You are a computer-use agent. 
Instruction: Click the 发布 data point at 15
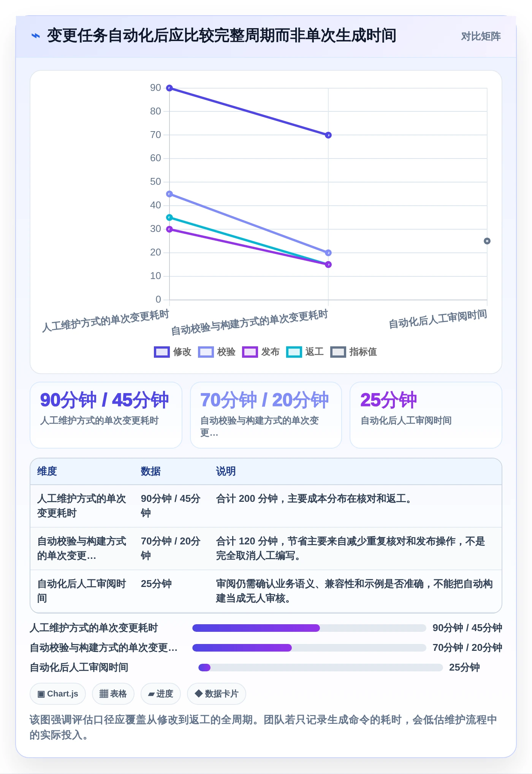(x=328, y=265)
